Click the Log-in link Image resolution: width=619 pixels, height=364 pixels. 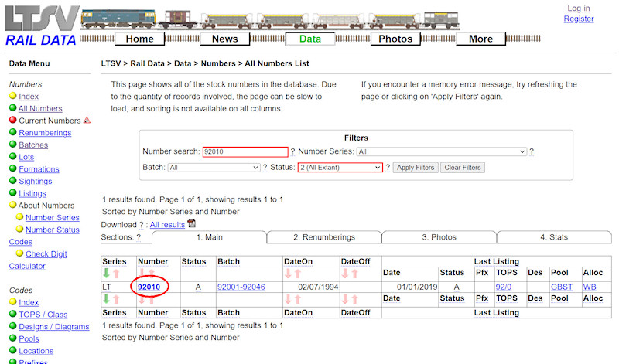click(x=578, y=9)
